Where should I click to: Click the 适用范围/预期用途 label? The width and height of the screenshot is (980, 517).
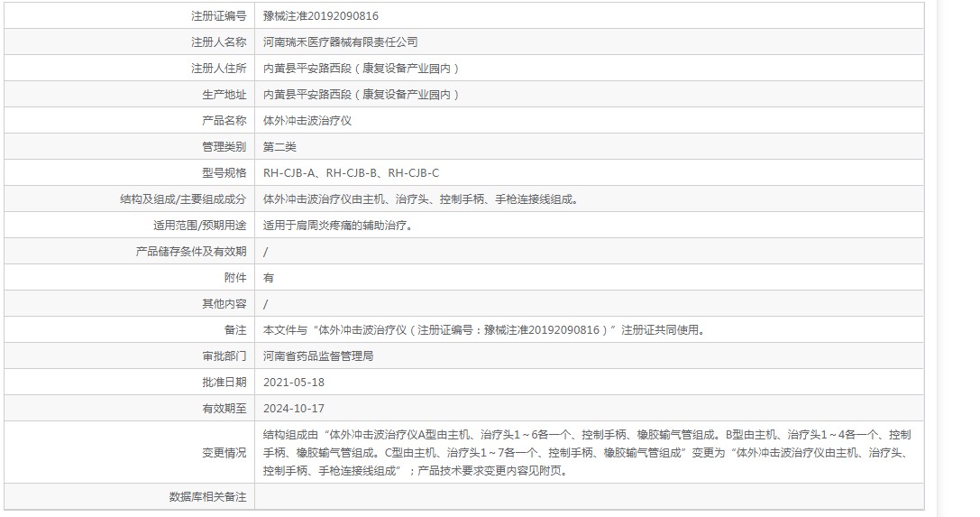tap(200, 226)
